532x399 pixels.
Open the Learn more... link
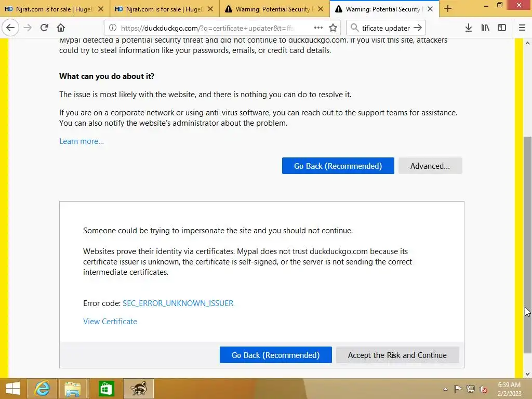(82, 141)
